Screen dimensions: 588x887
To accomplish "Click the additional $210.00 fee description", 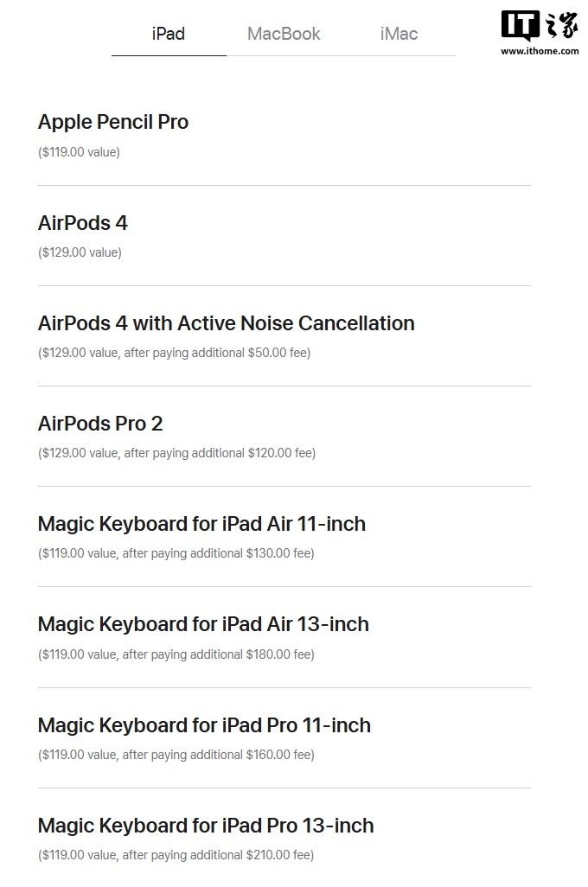I will coord(176,855).
